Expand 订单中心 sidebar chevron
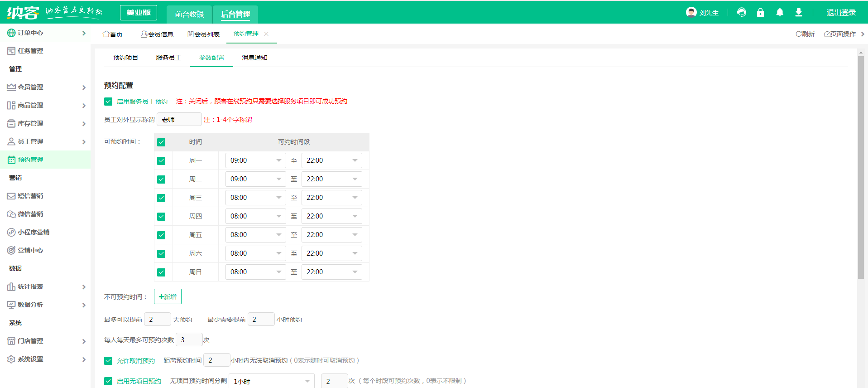 (84, 33)
